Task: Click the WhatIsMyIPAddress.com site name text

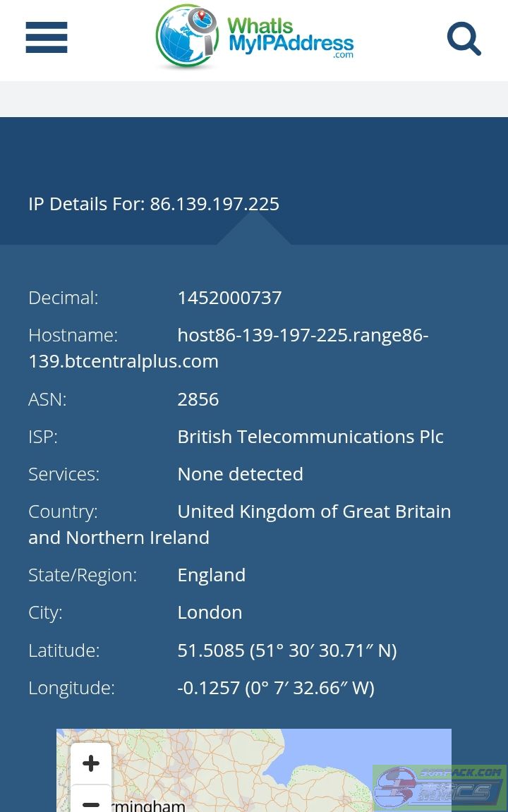Action: click(290, 37)
